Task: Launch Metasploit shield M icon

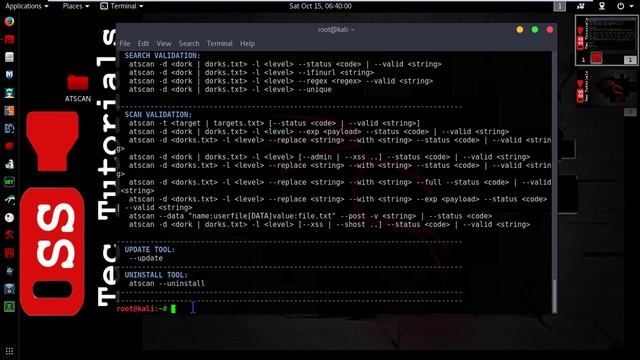Action: click(9, 75)
